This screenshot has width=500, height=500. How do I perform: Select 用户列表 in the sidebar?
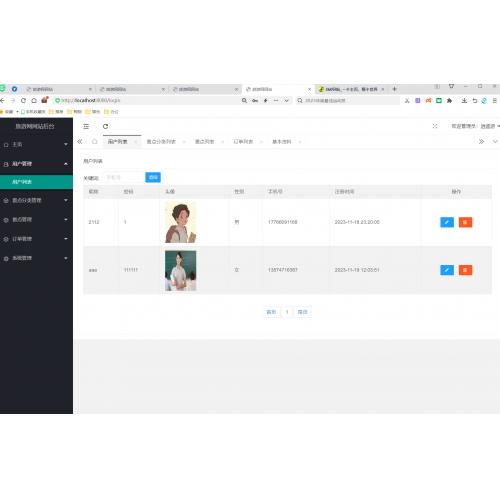tap(36, 182)
